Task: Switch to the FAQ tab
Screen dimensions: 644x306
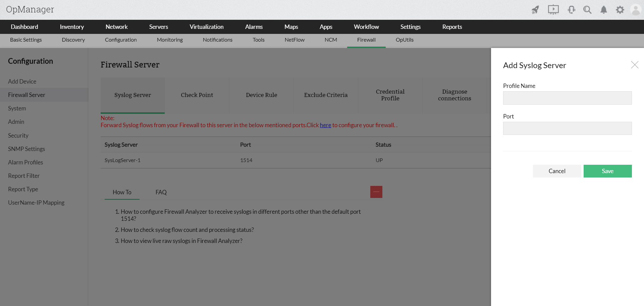Action: (161, 192)
